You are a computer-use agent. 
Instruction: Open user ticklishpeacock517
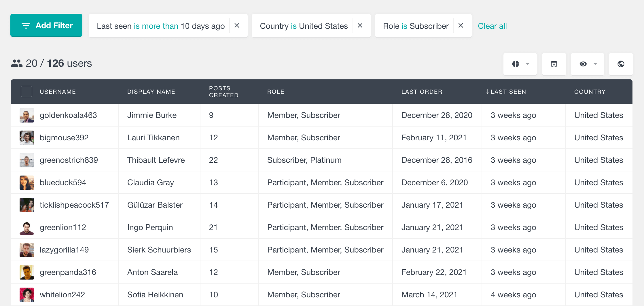[x=74, y=205]
